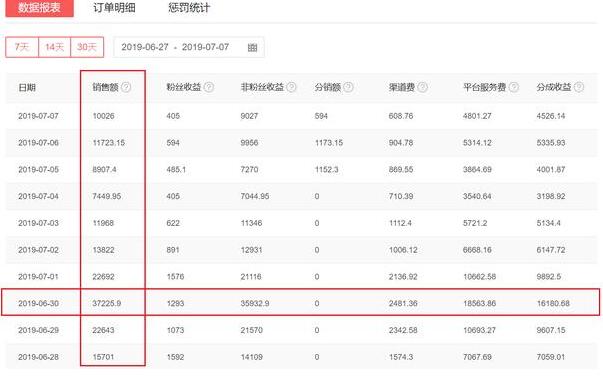Click the 平台服务费 column header text
603x377 pixels.
pyautogui.click(x=485, y=87)
